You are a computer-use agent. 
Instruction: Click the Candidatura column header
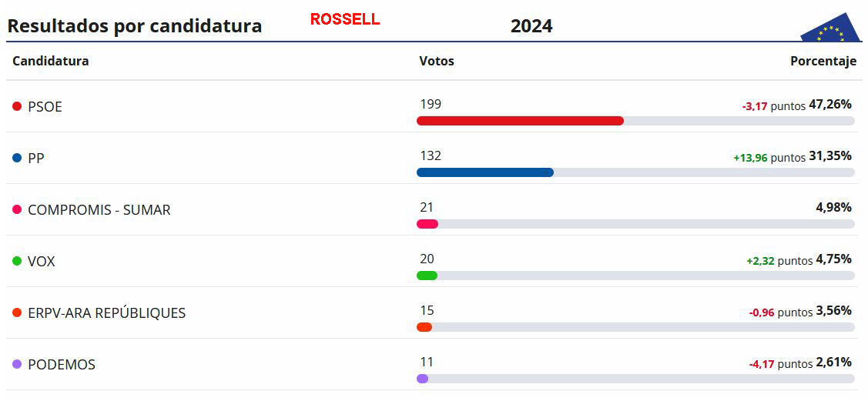(x=50, y=62)
